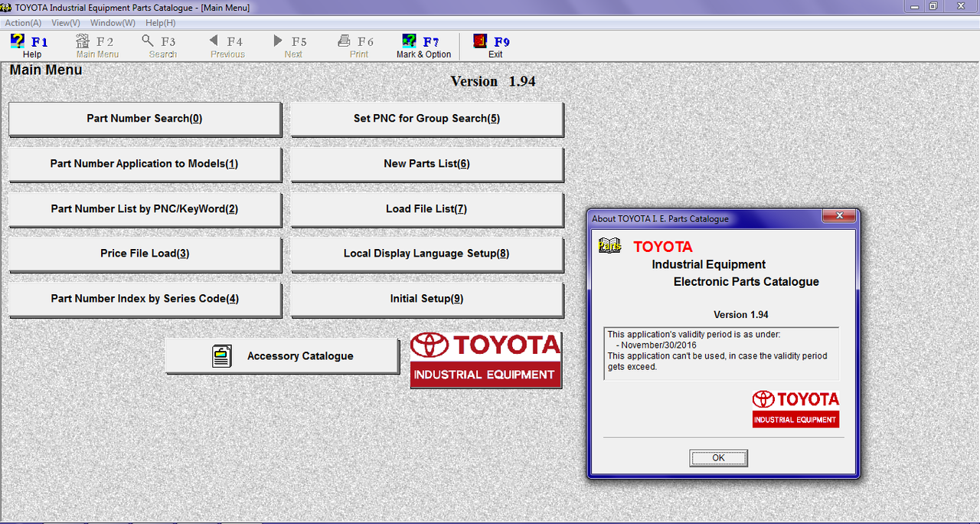Image resolution: width=980 pixels, height=524 pixels.
Task: Open Help with the F1 icon
Action: [18, 41]
